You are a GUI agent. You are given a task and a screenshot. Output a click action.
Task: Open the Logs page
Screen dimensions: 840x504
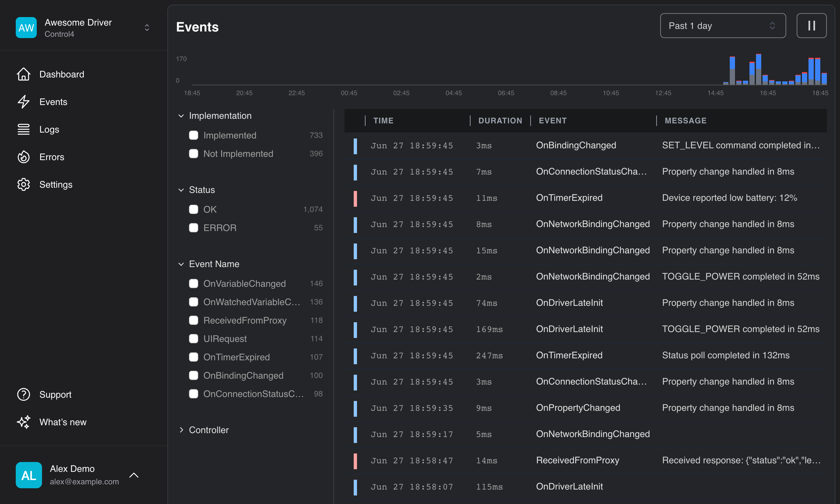(x=49, y=129)
